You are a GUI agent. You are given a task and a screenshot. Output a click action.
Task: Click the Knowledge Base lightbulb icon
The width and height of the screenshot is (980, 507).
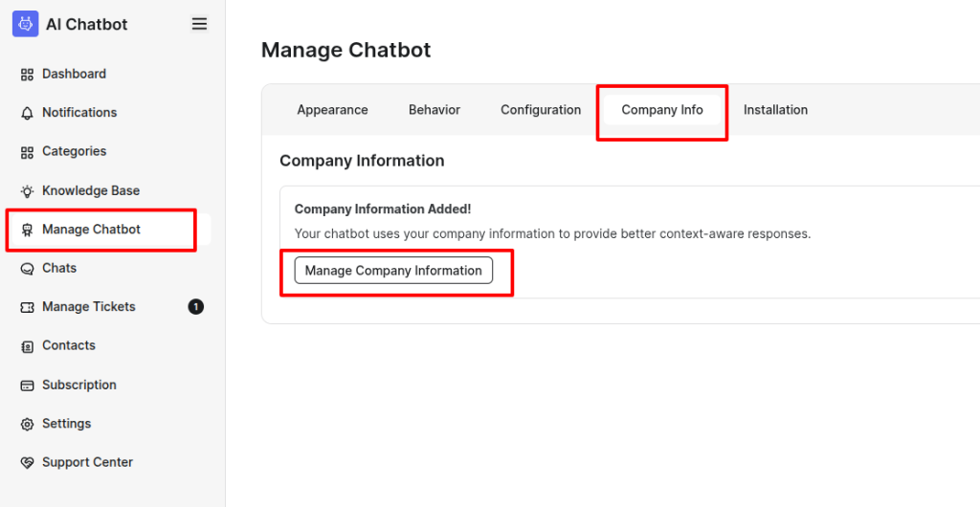[27, 191]
